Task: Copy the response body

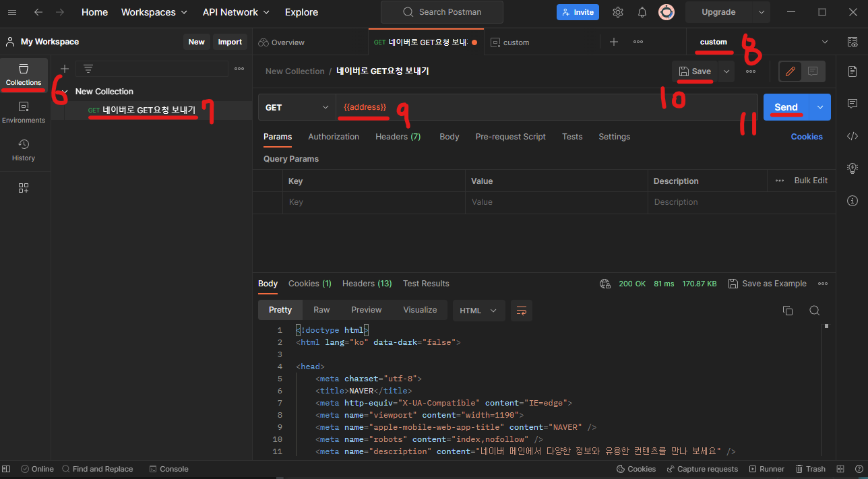Action: point(787,311)
